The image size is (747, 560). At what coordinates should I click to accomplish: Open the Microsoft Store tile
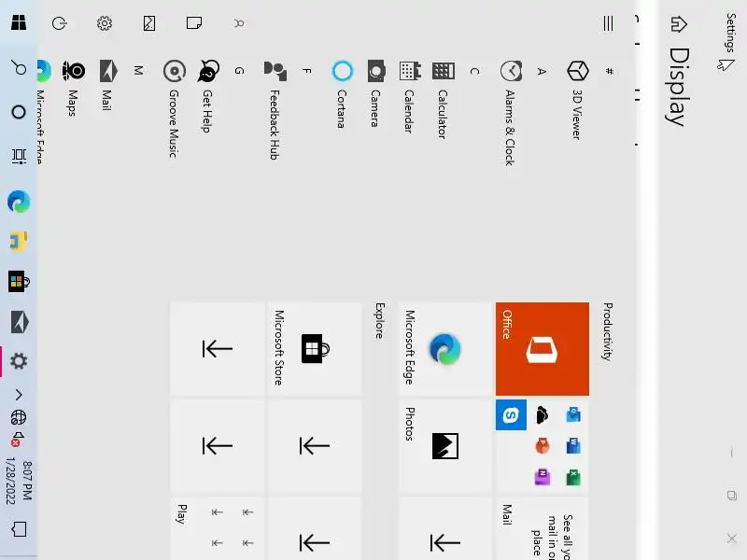pyautogui.click(x=315, y=348)
